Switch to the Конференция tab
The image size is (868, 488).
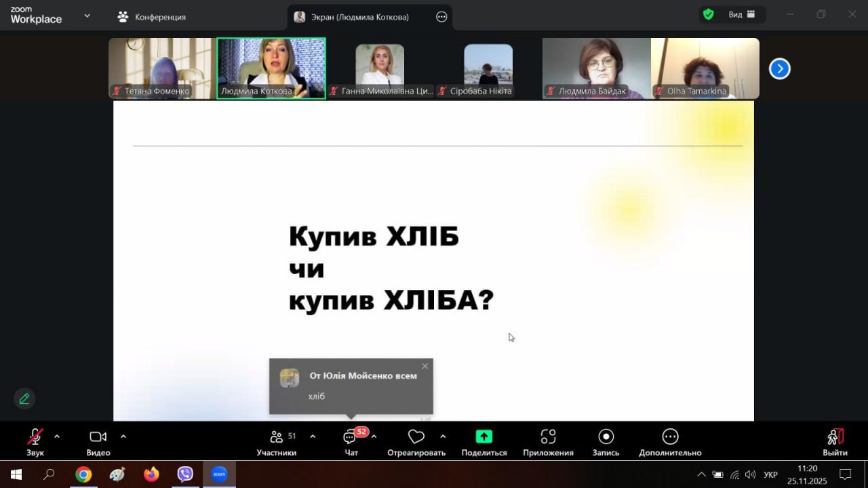152,17
